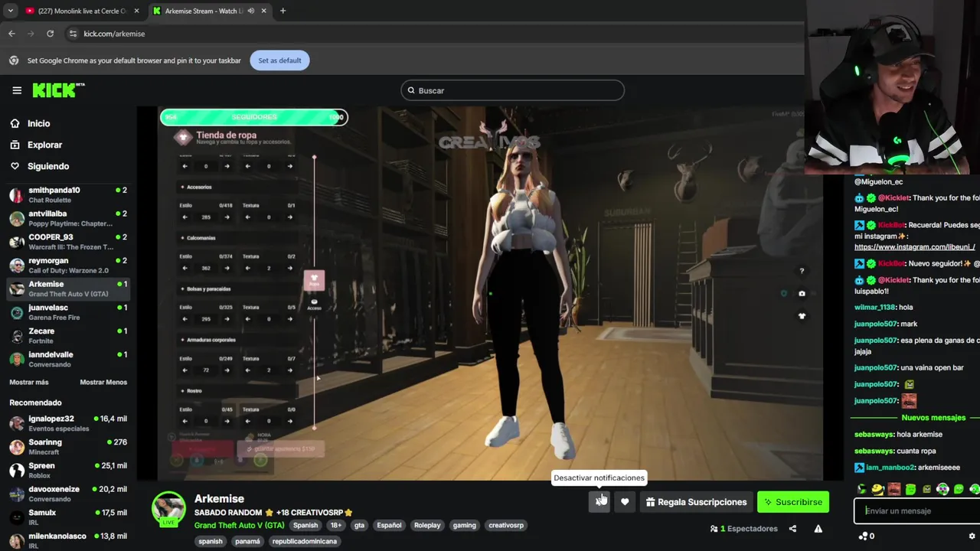Viewport: 980px width, 551px height.
Task: Click the kick.com/arkemise address bar
Action: [x=114, y=34]
